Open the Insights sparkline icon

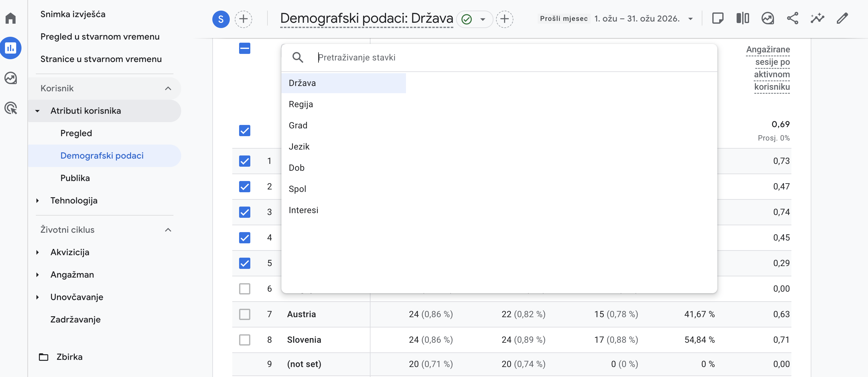click(x=817, y=19)
